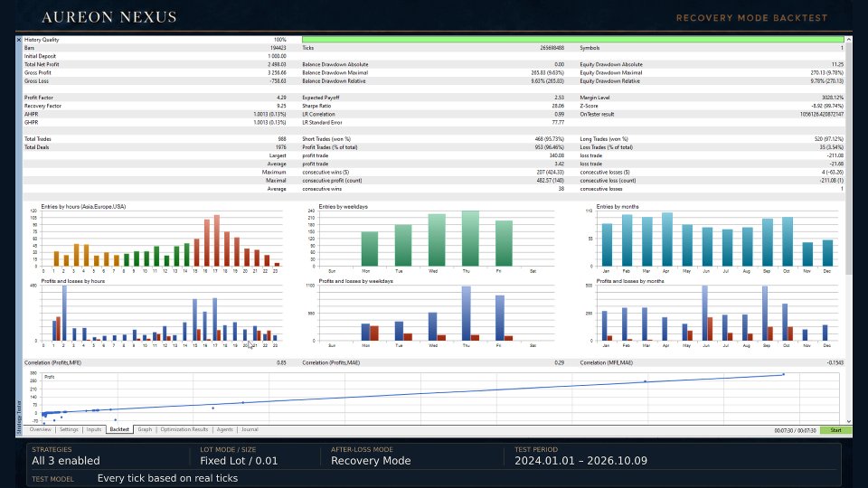Click the hour 17 bar in Entries by hours

[x=216, y=240]
